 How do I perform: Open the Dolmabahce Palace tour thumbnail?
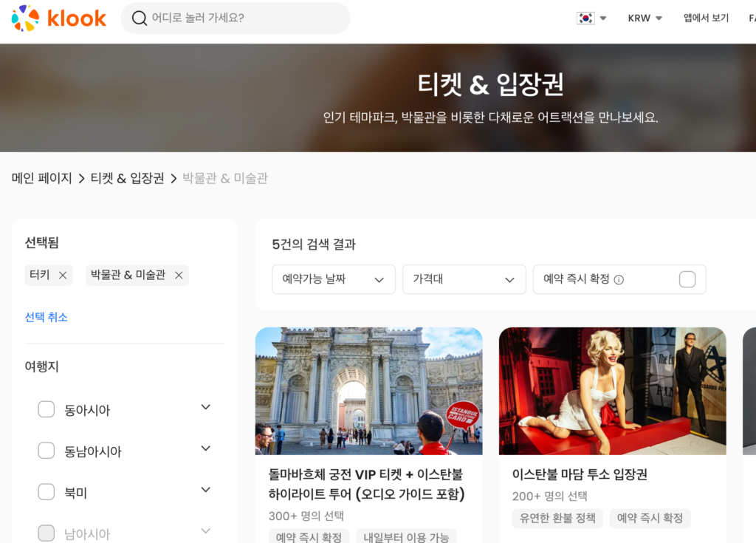click(368, 391)
